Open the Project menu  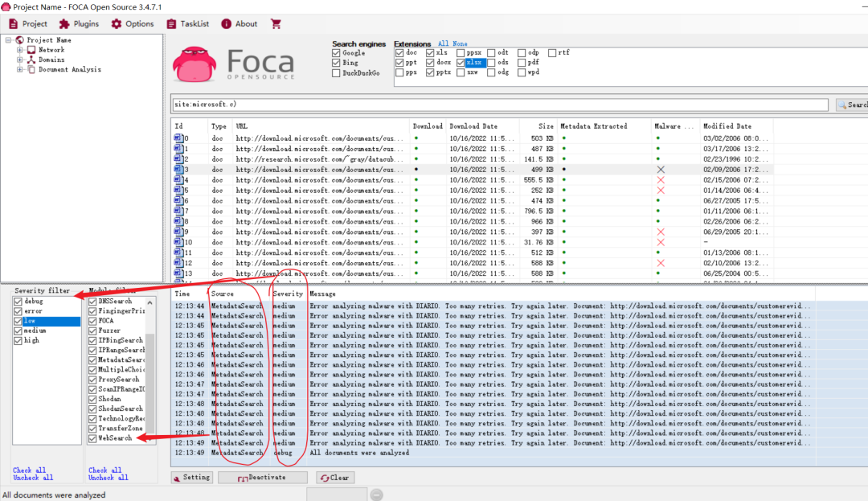tap(28, 24)
